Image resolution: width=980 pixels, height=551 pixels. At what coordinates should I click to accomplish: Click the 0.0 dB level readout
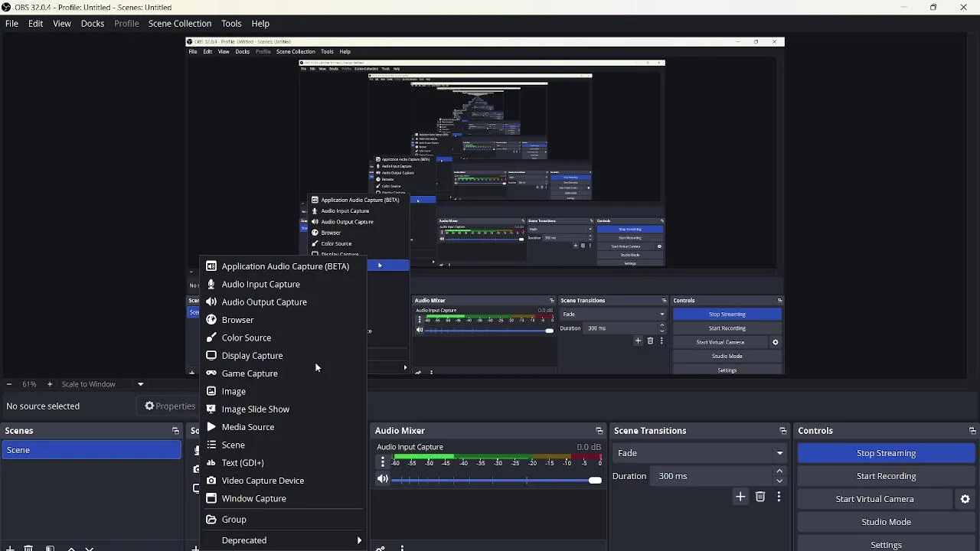589,447
